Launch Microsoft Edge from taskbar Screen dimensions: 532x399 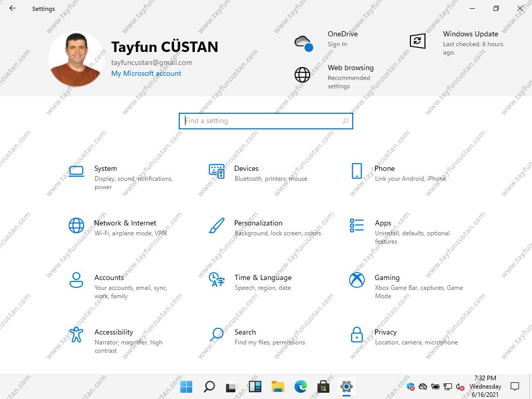(x=301, y=387)
